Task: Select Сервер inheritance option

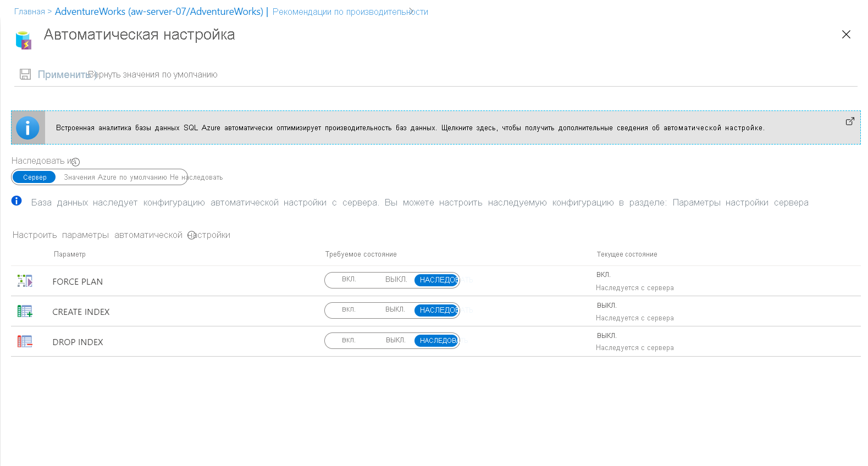Action: (x=35, y=177)
